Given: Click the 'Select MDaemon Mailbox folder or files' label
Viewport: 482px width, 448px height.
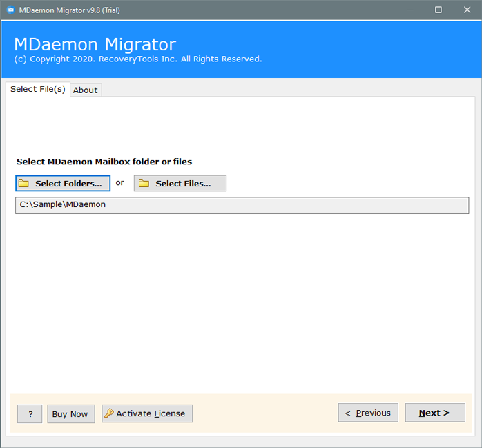Looking at the screenshot, I should pyautogui.click(x=104, y=162).
